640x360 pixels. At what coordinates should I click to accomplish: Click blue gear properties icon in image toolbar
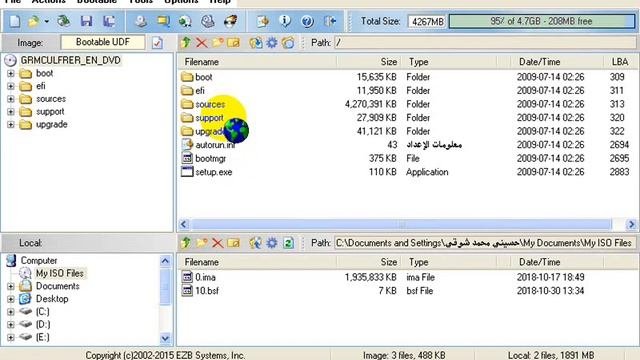coord(272,42)
